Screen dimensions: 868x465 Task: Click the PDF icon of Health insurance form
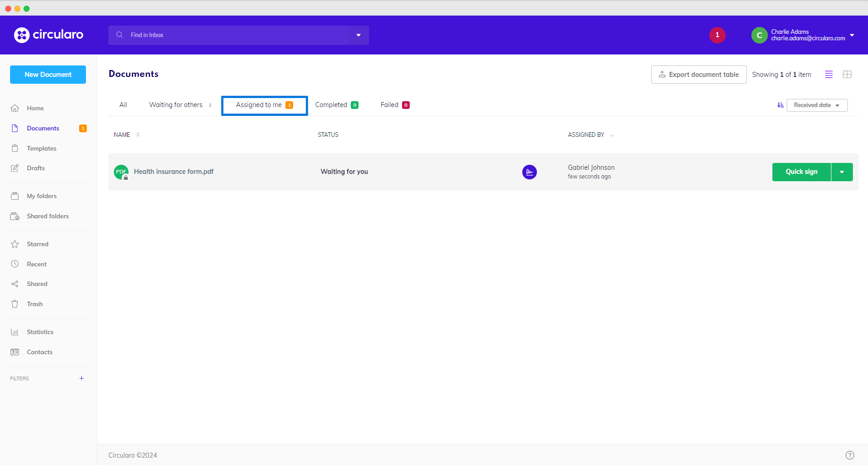click(121, 172)
